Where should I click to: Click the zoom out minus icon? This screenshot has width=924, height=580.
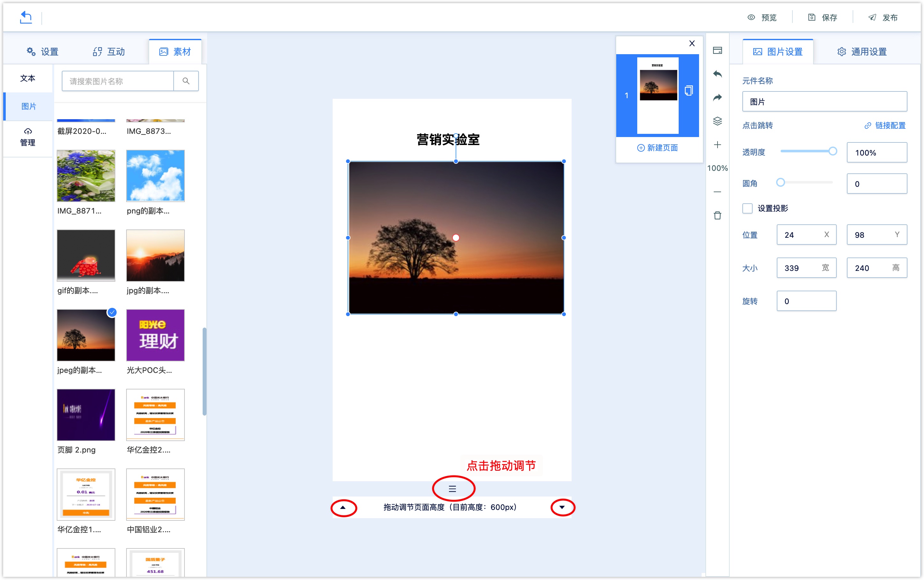click(x=717, y=192)
